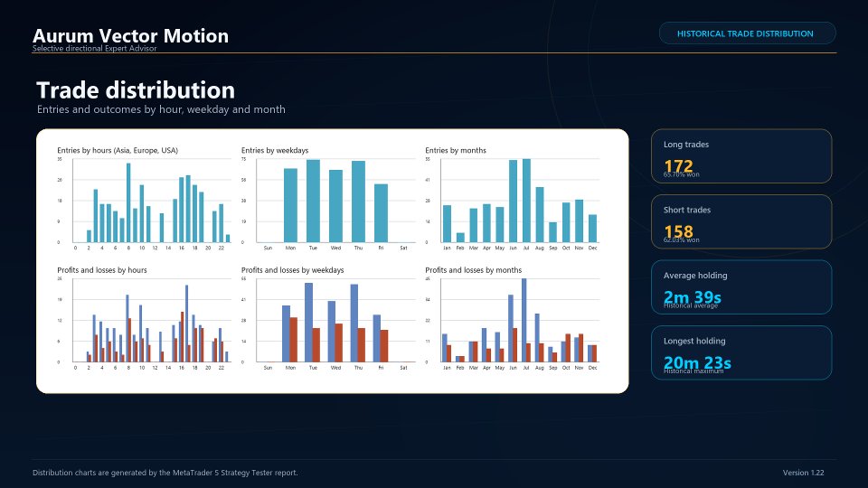Click 'Profits and losses by hours' title
Image resolution: width=868 pixels, height=488 pixels.
click(102, 270)
